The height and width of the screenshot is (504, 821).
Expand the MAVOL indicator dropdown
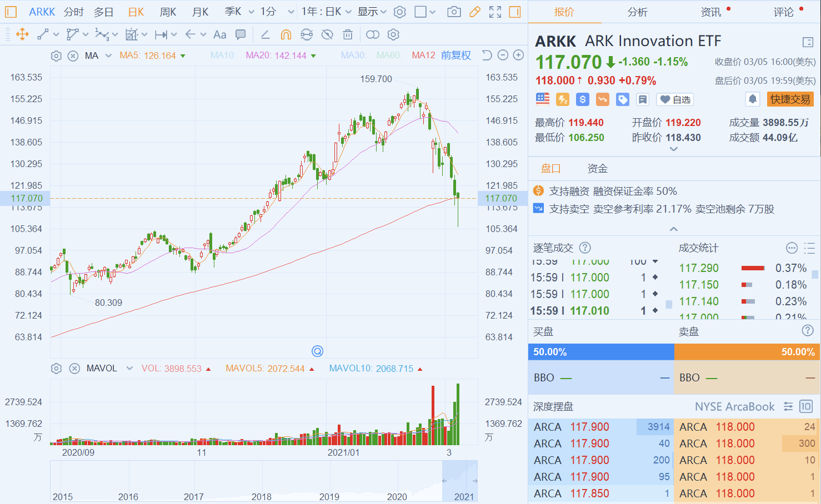click(x=129, y=369)
